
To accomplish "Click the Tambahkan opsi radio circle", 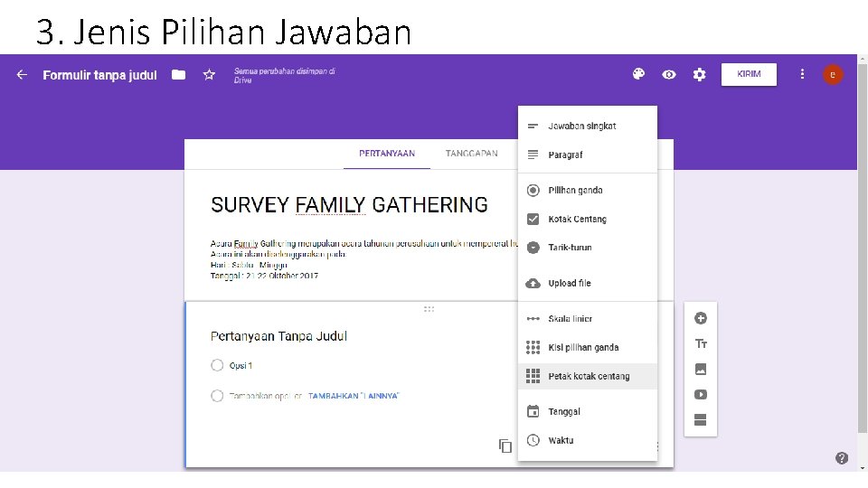I will point(217,396).
